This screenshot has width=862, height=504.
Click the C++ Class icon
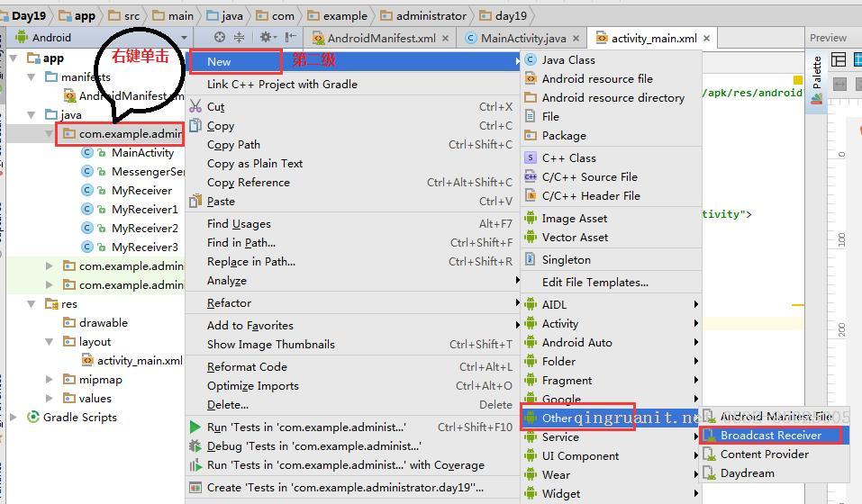[x=531, y=158]
